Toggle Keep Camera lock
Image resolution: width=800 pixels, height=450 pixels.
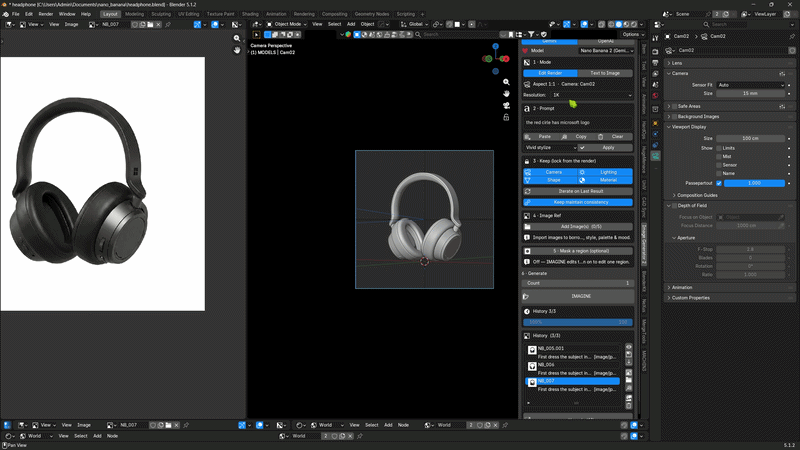coord(550,172)
